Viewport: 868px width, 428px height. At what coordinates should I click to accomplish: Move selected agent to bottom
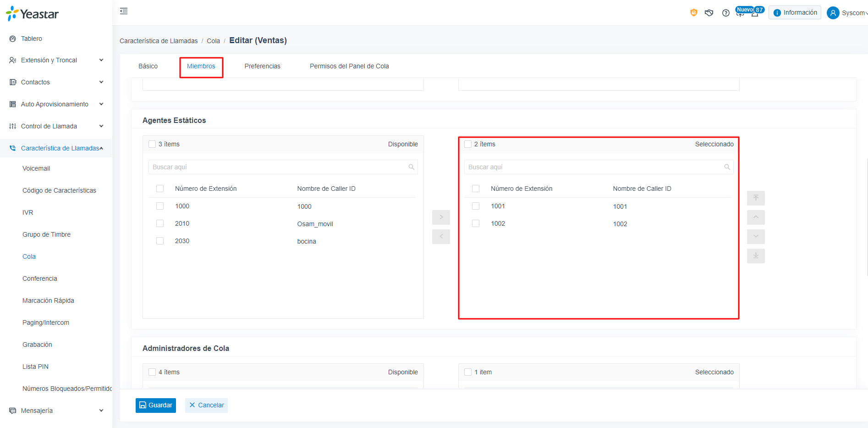pos(756,256)
